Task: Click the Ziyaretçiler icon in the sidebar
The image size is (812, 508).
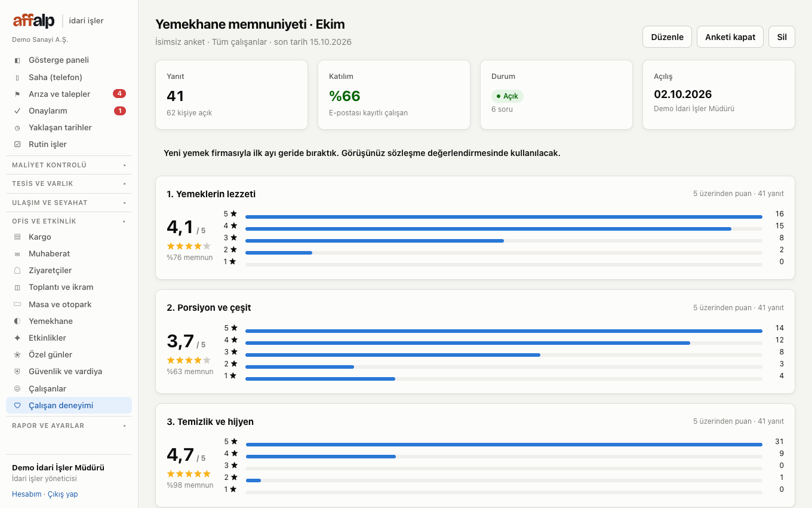Action: (17, 271)
